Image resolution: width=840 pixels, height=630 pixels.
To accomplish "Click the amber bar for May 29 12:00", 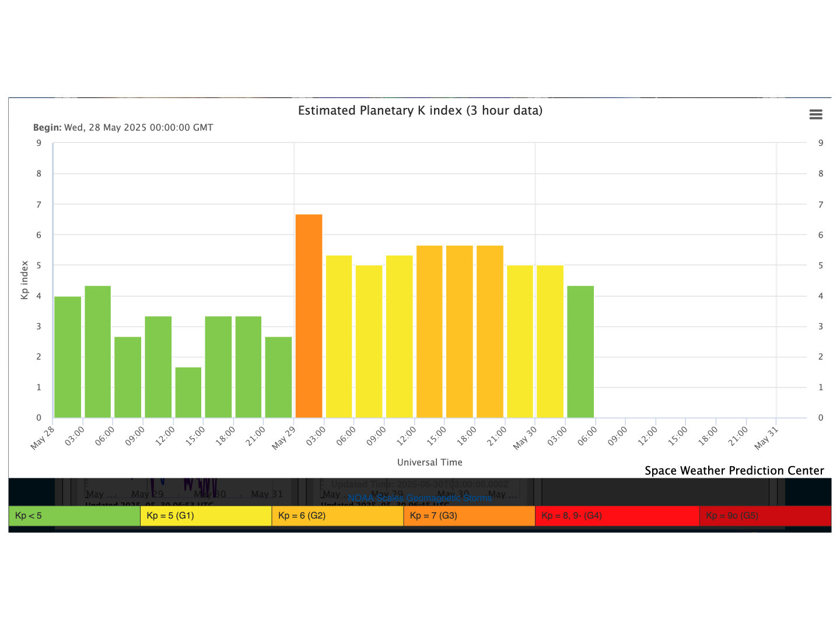I will [429, 332].
